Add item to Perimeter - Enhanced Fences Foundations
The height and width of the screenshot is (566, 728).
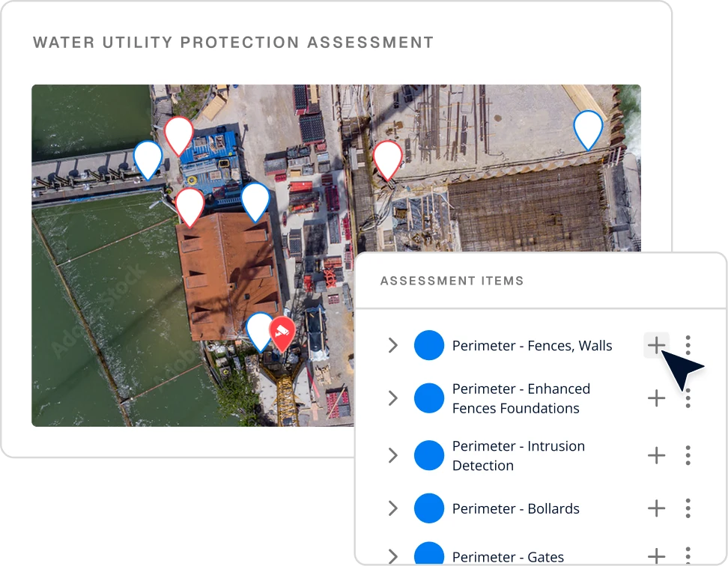[x=656, y=398]
